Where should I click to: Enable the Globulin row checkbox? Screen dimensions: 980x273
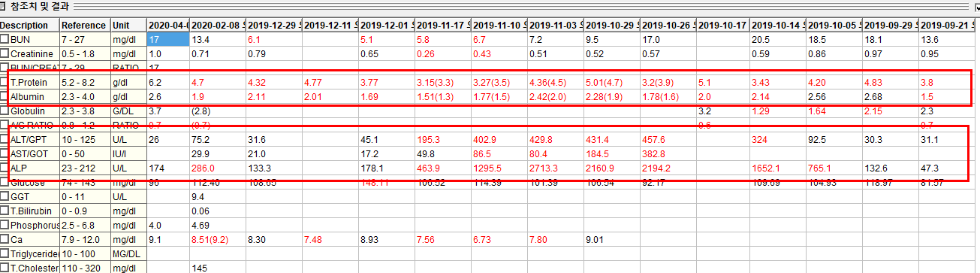click(5, 111)
